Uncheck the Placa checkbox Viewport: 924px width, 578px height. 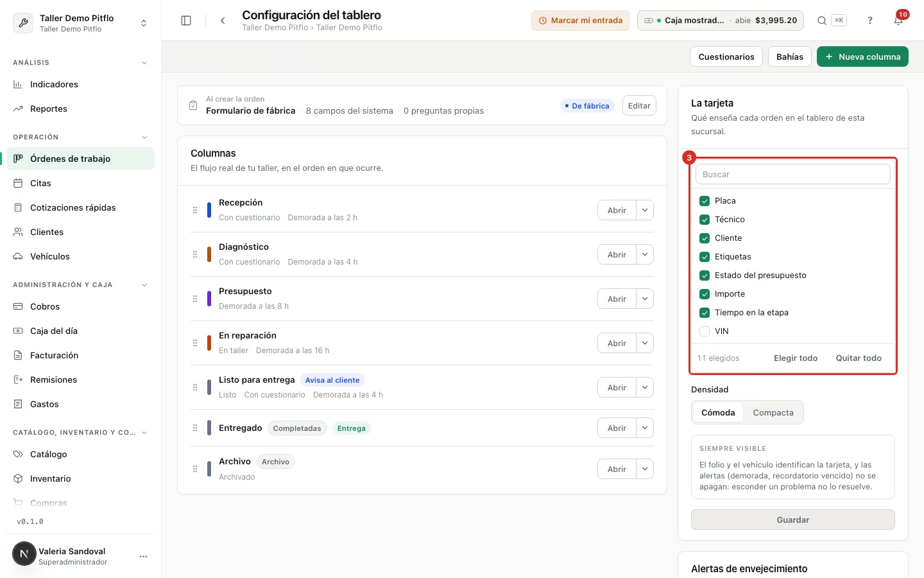click(705, 200)
